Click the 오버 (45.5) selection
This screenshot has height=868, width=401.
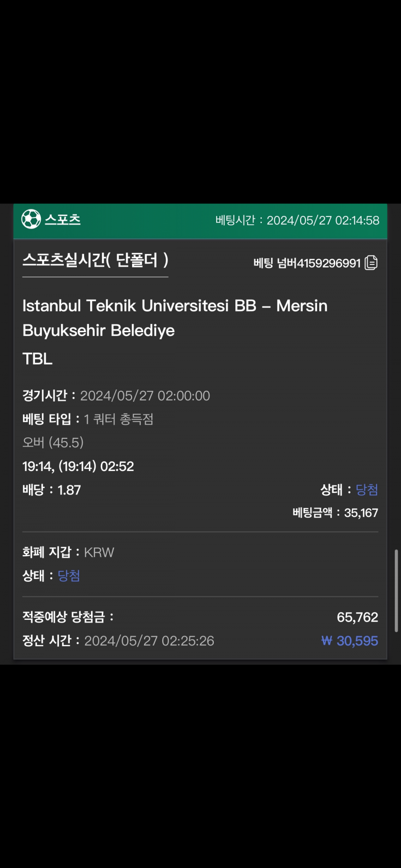tap(53, 443)
